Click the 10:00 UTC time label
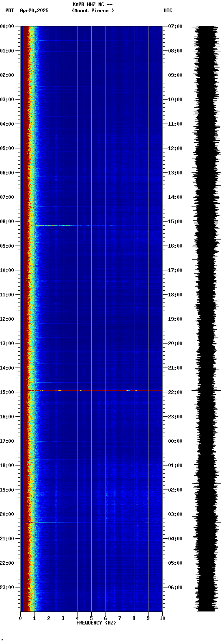The height and width of the screenshot is (644, 224). point(175,100)
